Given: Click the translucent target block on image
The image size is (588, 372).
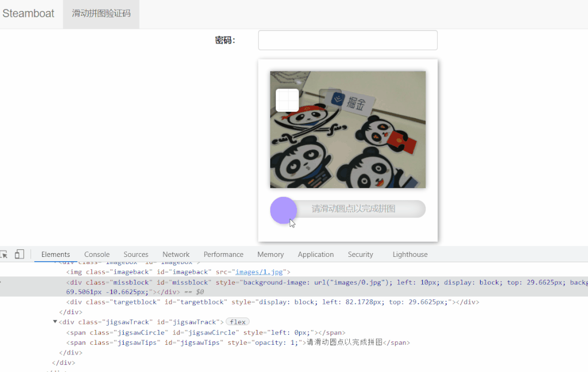Looking at the screenshot, I should [x=330, y=99].
